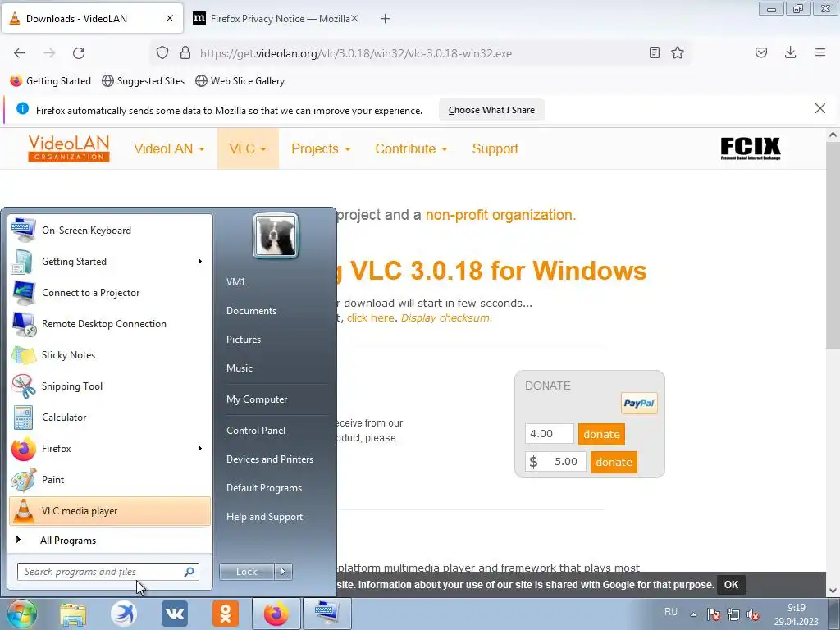Open a new tab
Image resolution: width=840 pixels, height=630 pixels.
[x=386, y=19]
